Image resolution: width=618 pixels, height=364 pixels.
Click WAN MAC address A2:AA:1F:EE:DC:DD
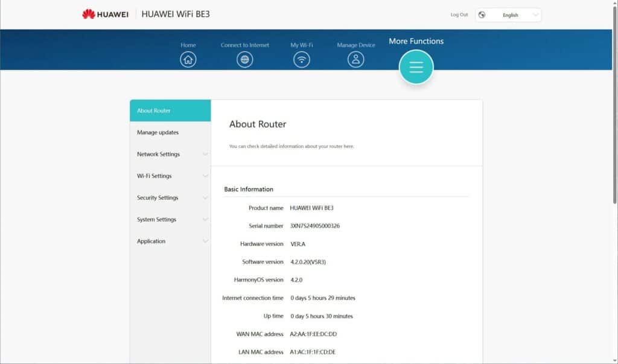[313, 334]
